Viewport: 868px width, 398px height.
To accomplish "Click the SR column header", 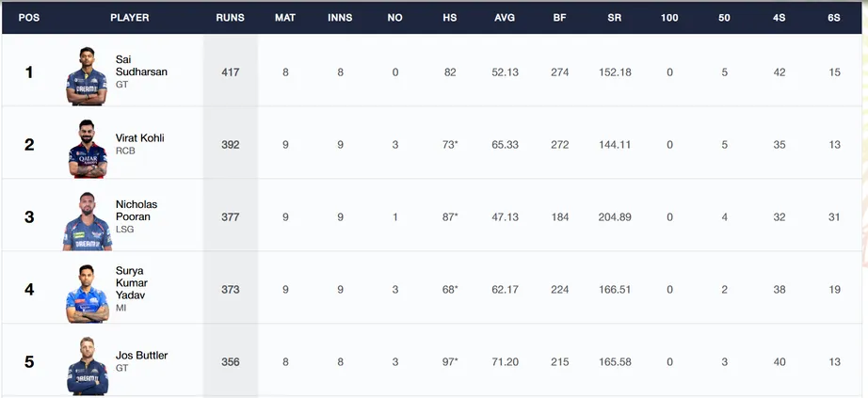I will (615, 18).
